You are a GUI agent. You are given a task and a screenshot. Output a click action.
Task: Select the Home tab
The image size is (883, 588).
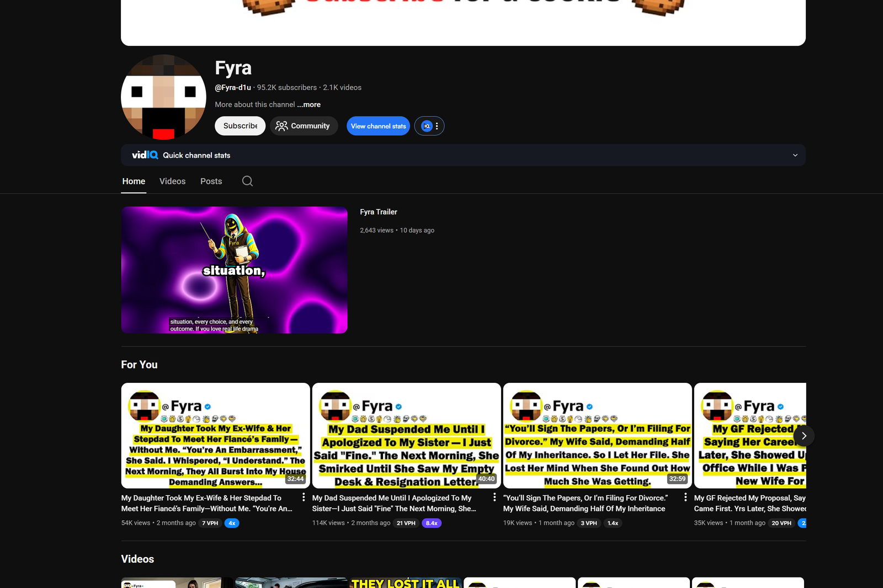pyautogui.click(x=134, y=181)
